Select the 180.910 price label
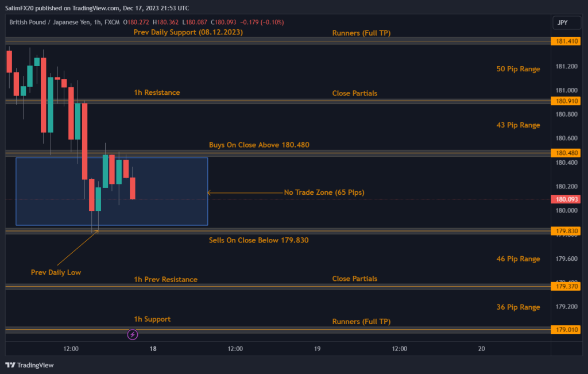 [564, 101]
